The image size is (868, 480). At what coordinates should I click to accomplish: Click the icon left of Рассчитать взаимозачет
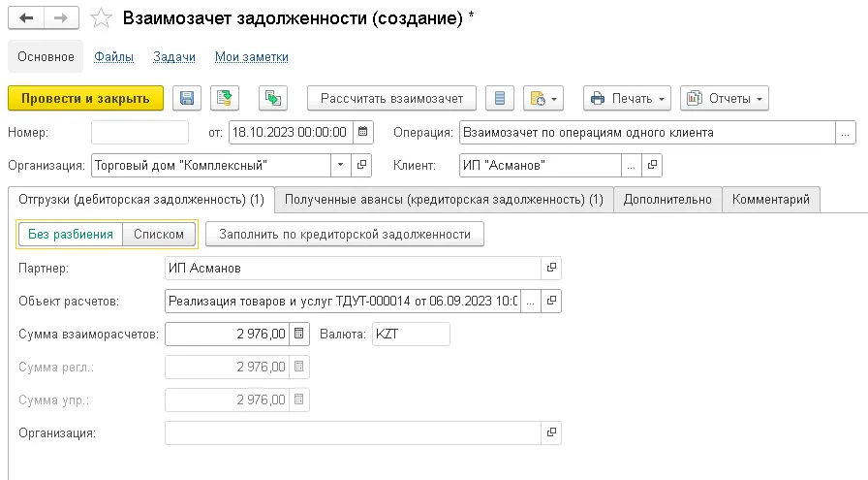273,98
